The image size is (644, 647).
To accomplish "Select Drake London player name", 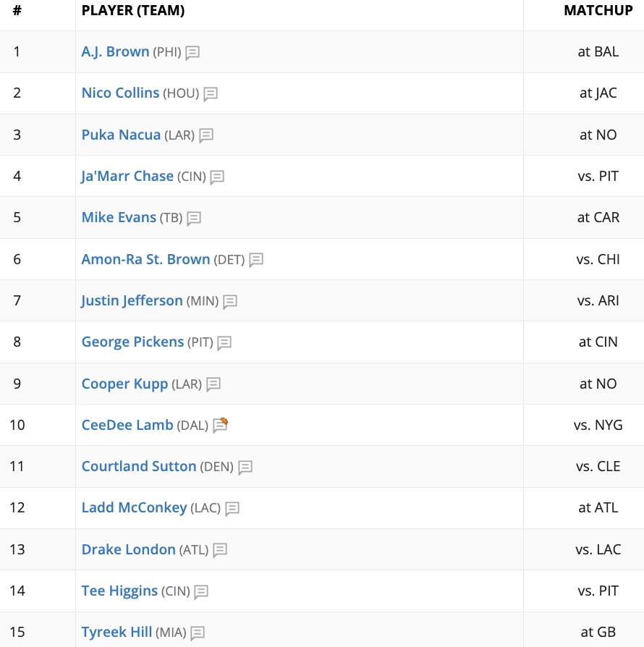I will (x=128, y=549).
